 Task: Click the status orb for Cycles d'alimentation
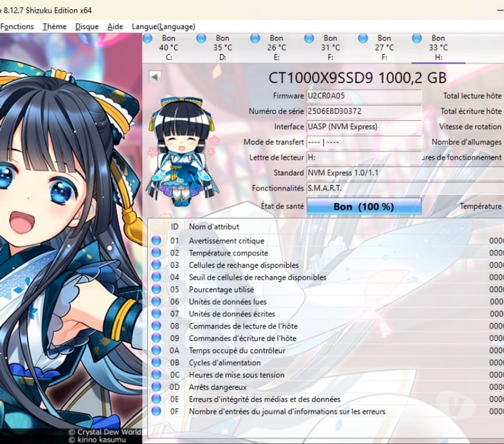pyautogui.click(x=156, y=362)
